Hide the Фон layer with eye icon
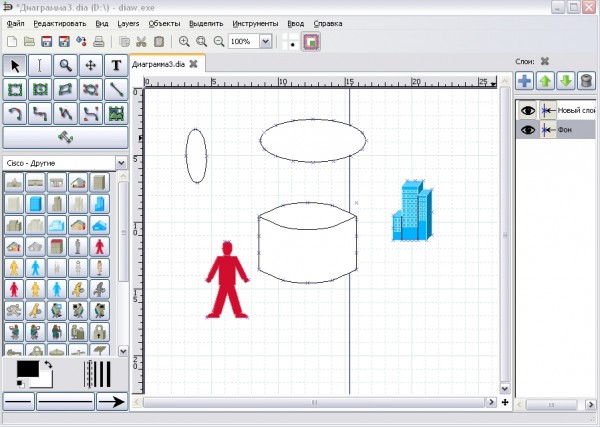600x427 pixels. click(x=527, y=130)
